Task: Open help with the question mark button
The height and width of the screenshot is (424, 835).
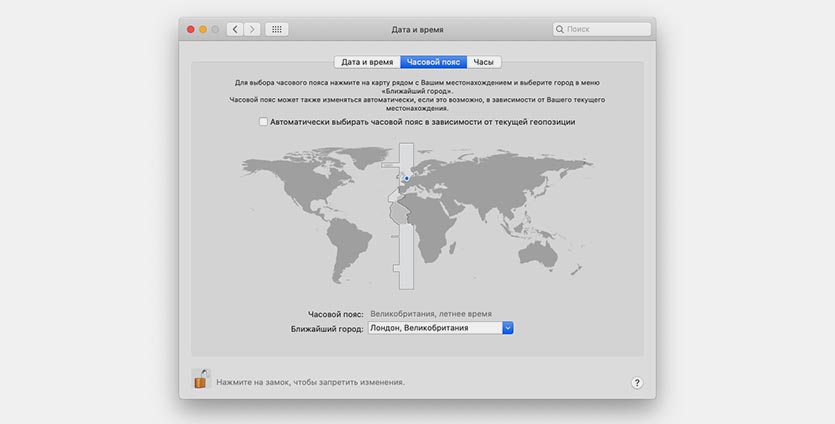Action: tap(637, 382)
